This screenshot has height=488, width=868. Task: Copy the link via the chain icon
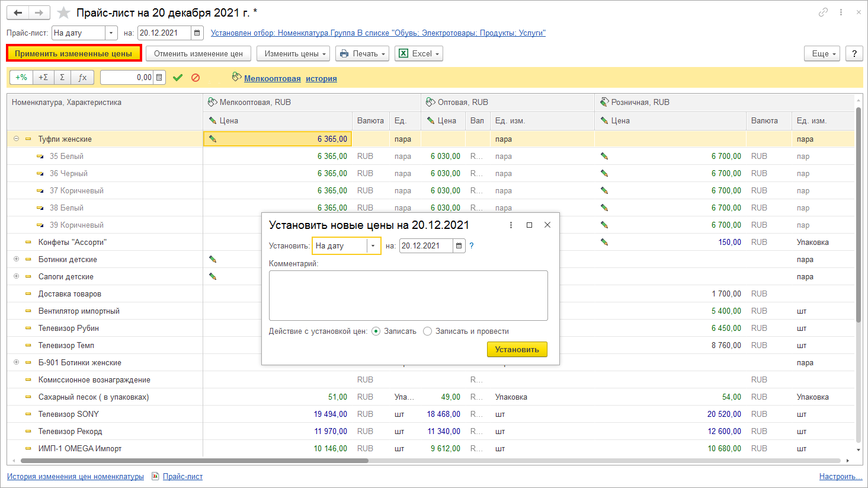click(x=823, y=12)
